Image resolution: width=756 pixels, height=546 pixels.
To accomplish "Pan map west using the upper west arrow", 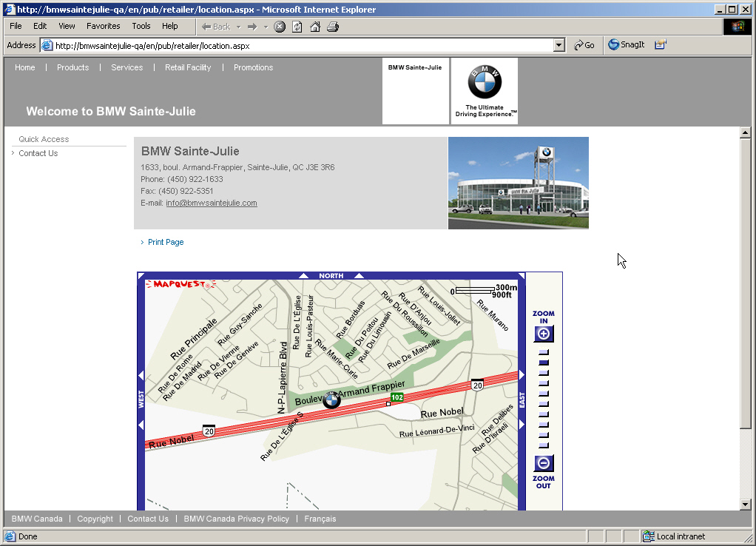I will point(141,375).
